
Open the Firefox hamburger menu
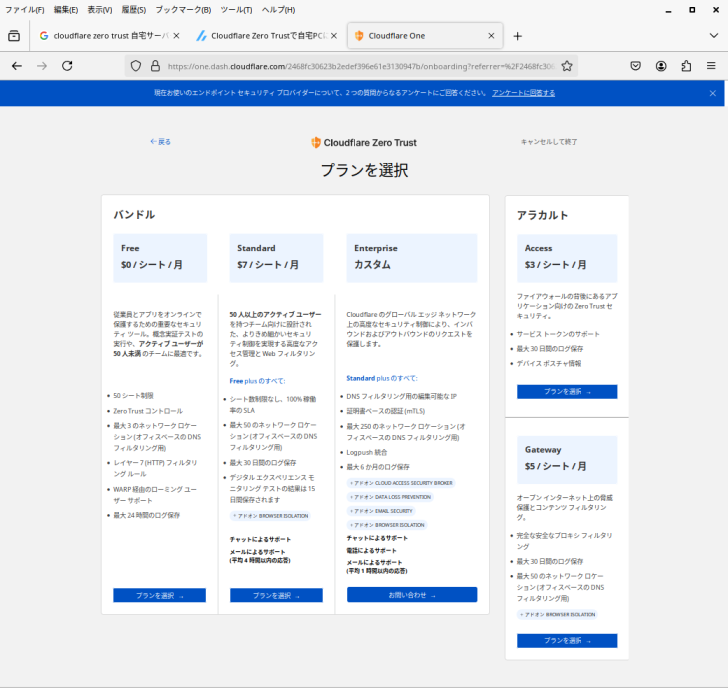pyautogui.click(x=711, y=66)
